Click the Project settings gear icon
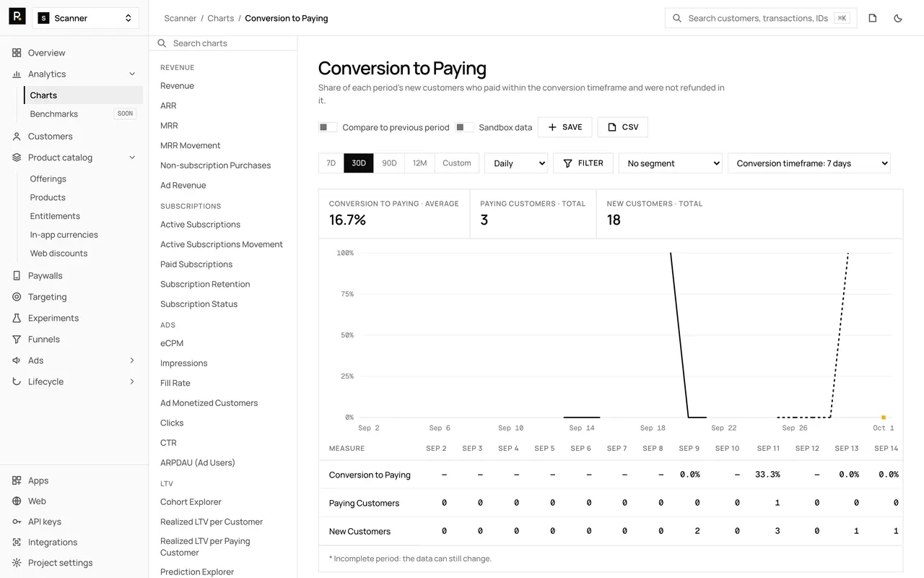 coord(17,563)
